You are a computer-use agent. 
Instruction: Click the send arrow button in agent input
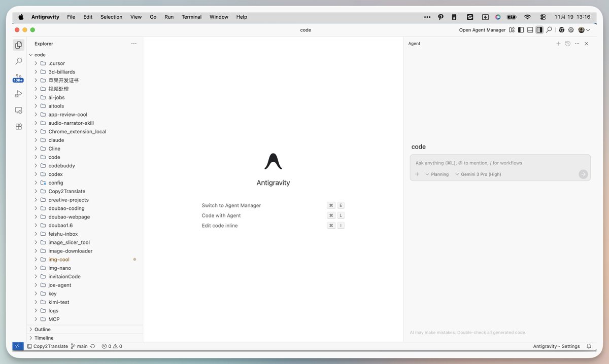coord(583,174)
